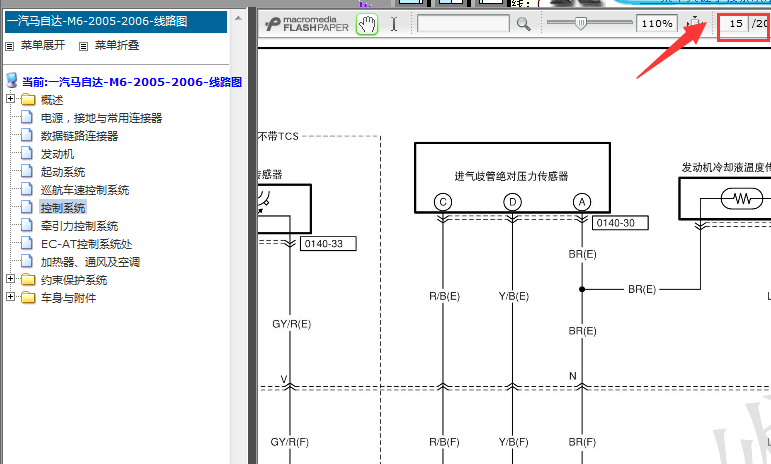Image resolution: width=771 pixels, height=464 pixels.
Task: Open 加热器、通风及空调 page
Action: pyautogui.click(x=90, y=262)
